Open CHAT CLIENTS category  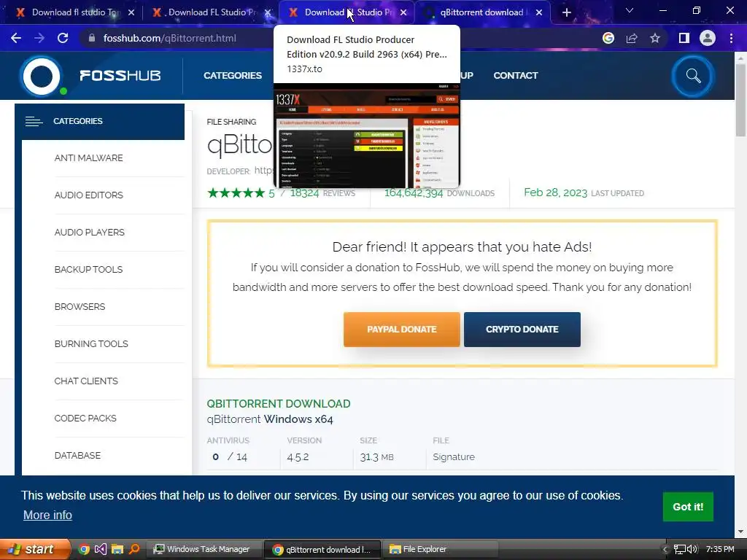pyautogui.click(x=86, y=381)
